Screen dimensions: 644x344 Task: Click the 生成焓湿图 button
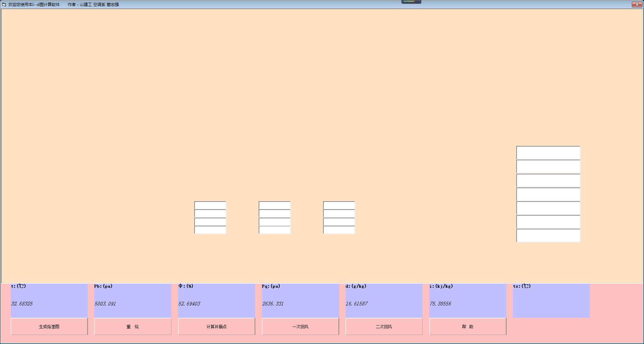point(49,326)
